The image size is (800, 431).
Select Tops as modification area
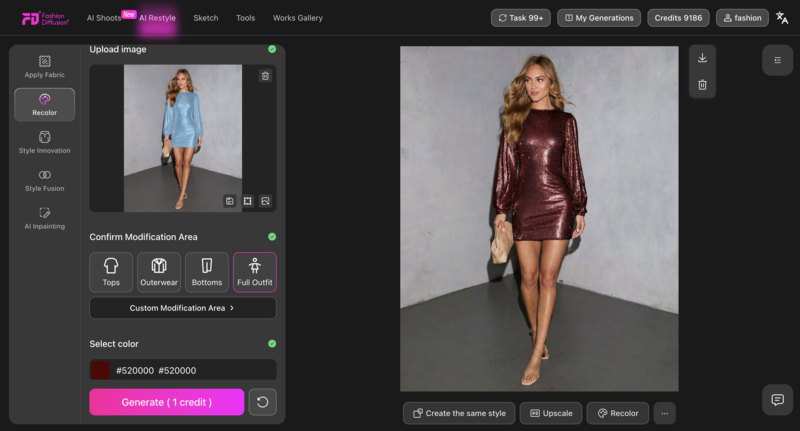(111, 272)
